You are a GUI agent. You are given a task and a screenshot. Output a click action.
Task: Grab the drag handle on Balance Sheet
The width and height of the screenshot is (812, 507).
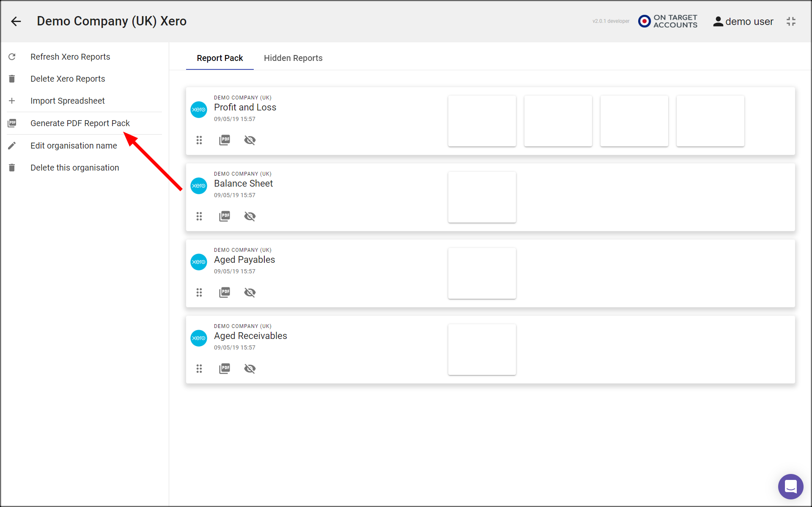tap(199, 216)
